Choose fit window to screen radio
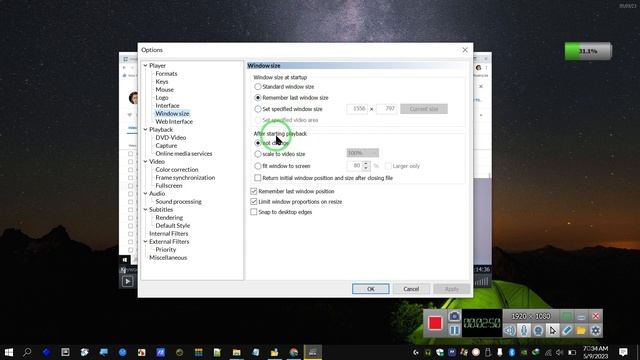This screenshot has height=360, width=640. [x=258, y=166]
